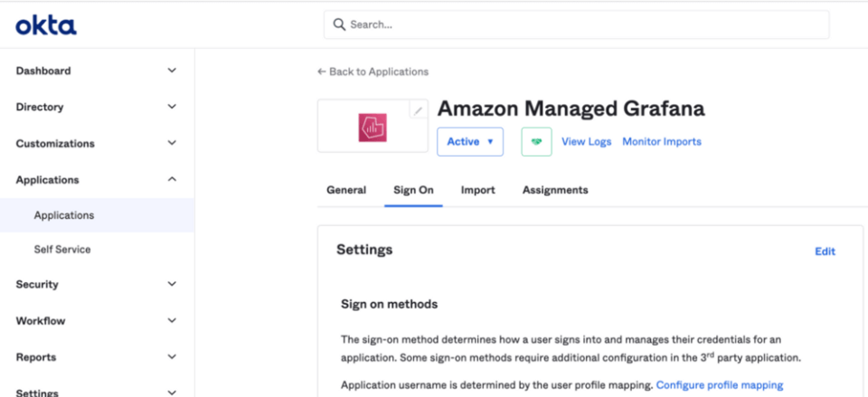
Task: Switch to the Import tab
Action: (x=477, y=190)
